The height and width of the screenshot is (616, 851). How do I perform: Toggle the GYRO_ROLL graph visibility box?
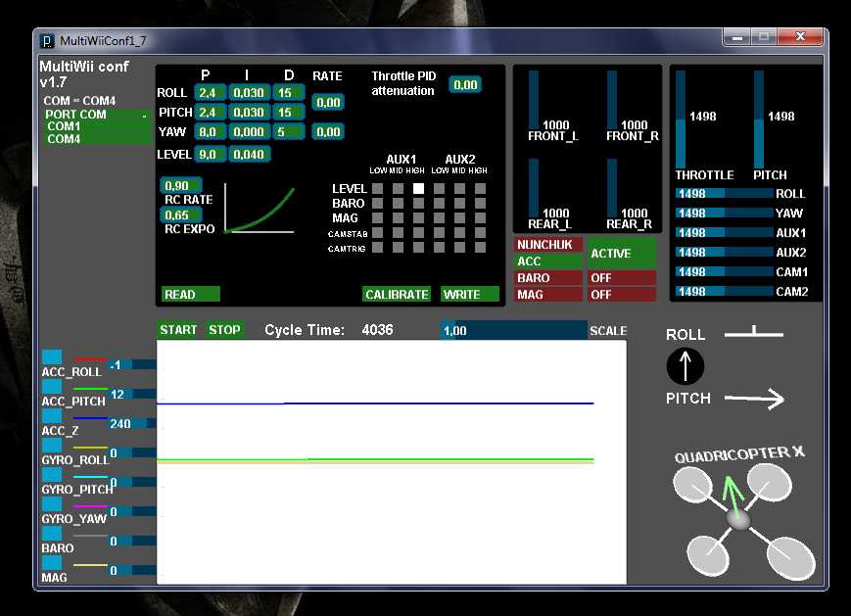52,445
